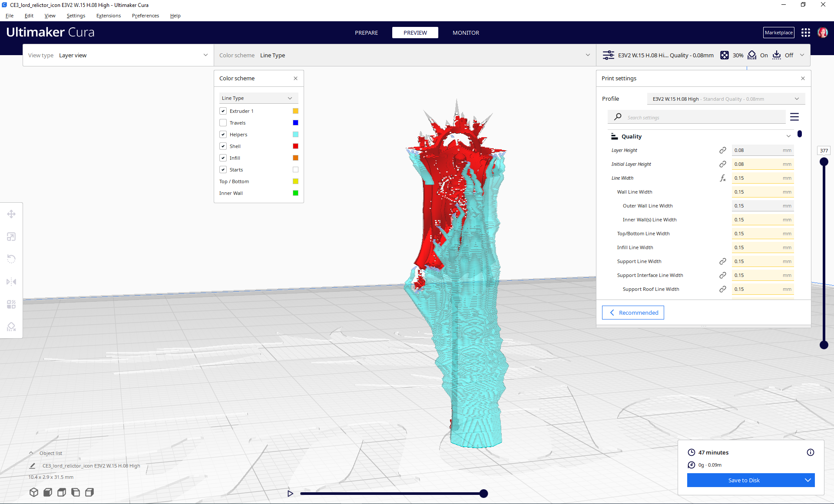
Task: Select the Move tool
Action: (11, 214)
